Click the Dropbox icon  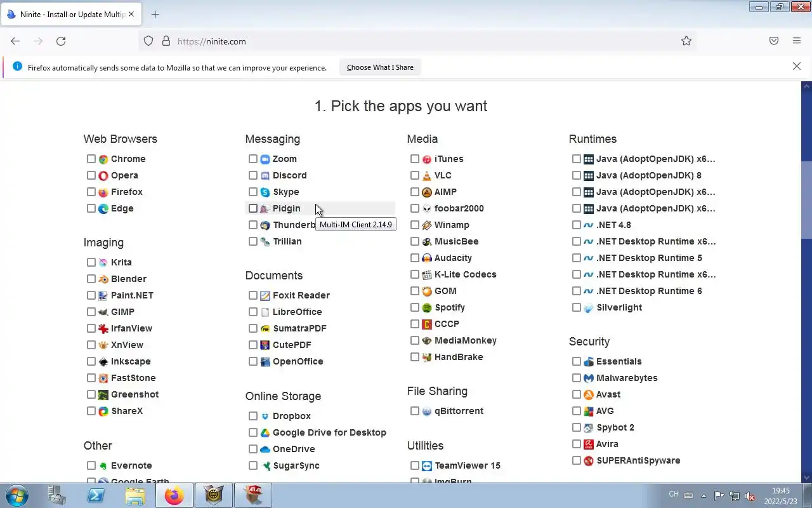click(x=265, y=416)
